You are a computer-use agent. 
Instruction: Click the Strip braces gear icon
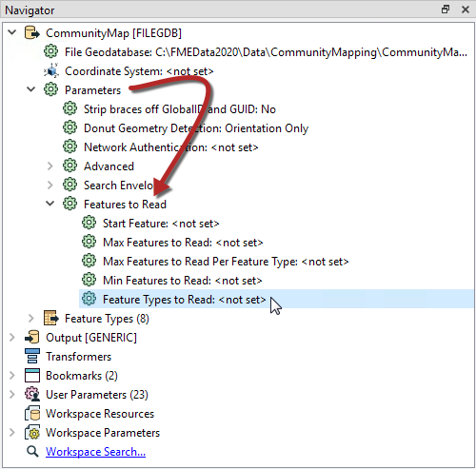(69, 108)
